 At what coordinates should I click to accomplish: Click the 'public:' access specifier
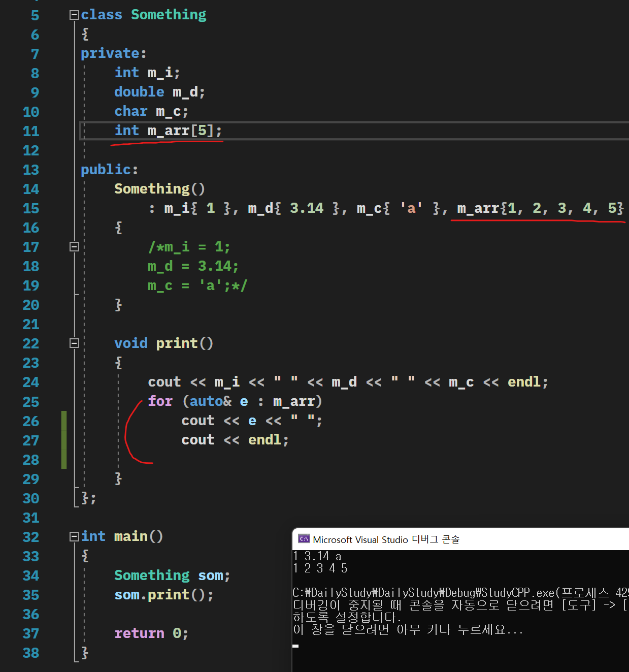pos(110,170)
